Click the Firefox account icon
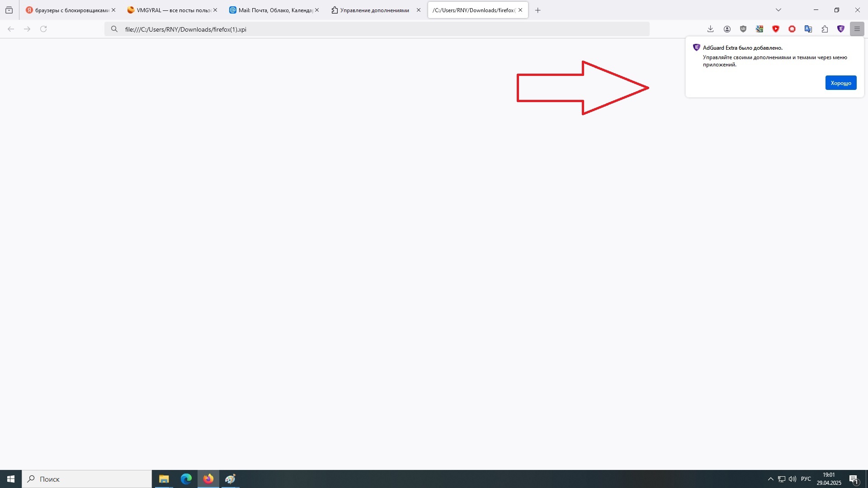Viewport: 868px width, 488px height. 727,29
